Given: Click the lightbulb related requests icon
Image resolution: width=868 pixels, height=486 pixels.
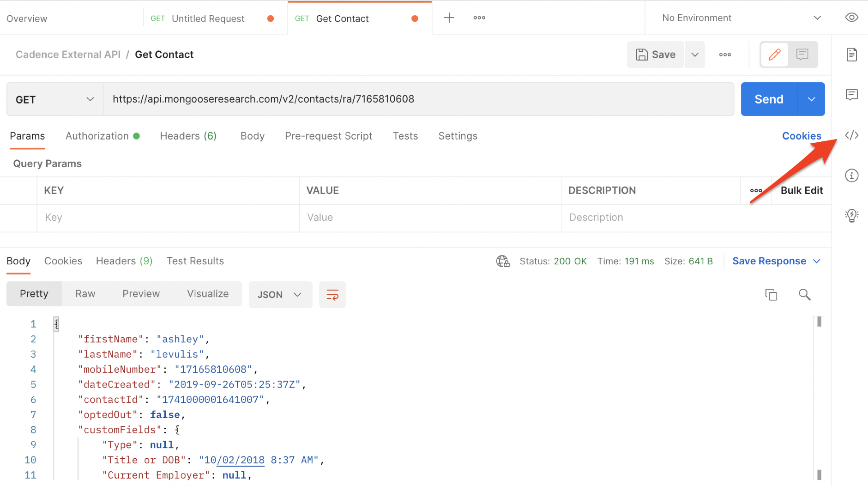Looking at the screenshot, I should [x=851, y=215].
